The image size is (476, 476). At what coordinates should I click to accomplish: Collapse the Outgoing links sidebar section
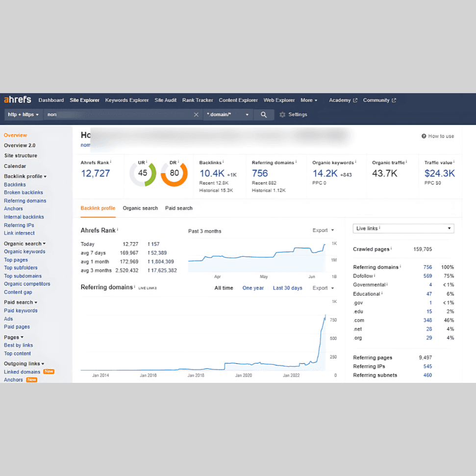click(24, 364)
